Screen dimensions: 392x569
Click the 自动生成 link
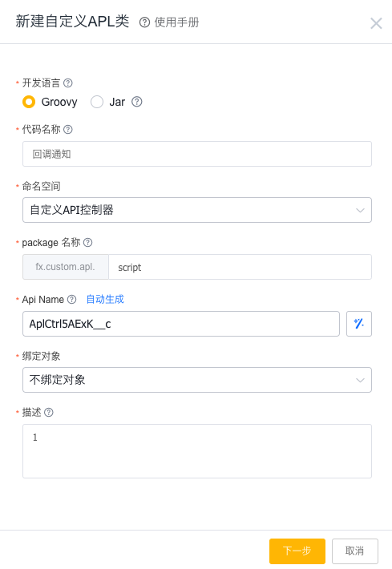(105, 300)
